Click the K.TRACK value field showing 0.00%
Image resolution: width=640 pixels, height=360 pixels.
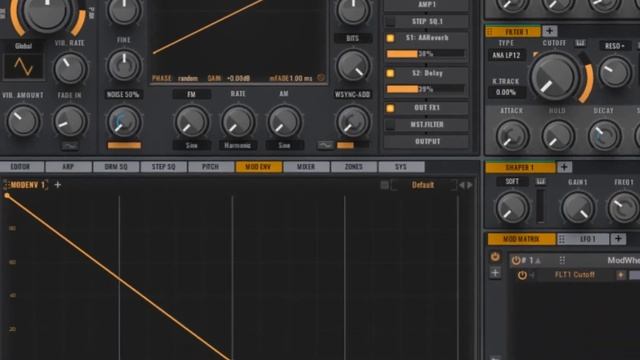click(506, 92)
